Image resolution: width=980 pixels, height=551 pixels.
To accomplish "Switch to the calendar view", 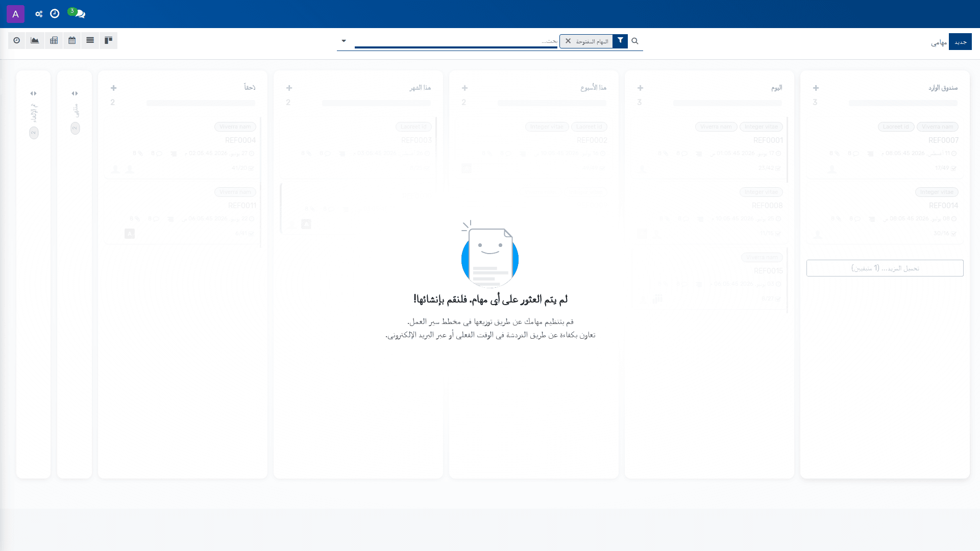I will (72, 40).
